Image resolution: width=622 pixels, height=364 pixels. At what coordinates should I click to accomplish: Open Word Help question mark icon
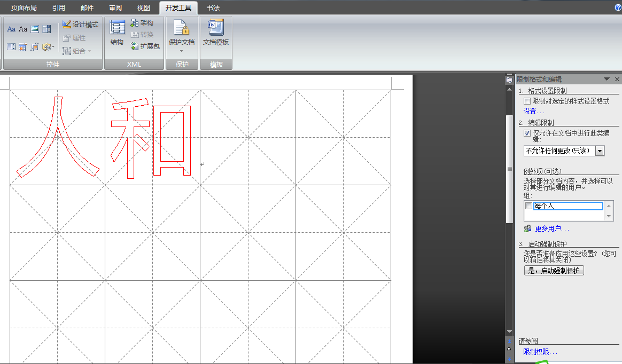(618, 7)
